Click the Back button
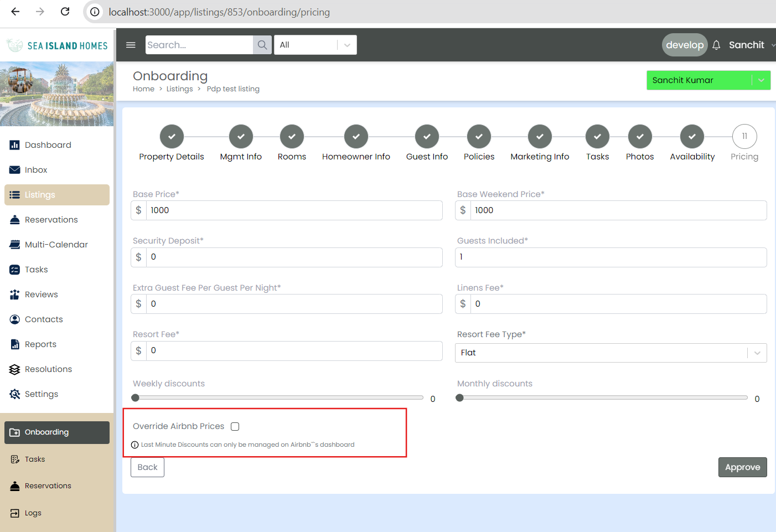The image size is (776, 532). tap(148, 467)
